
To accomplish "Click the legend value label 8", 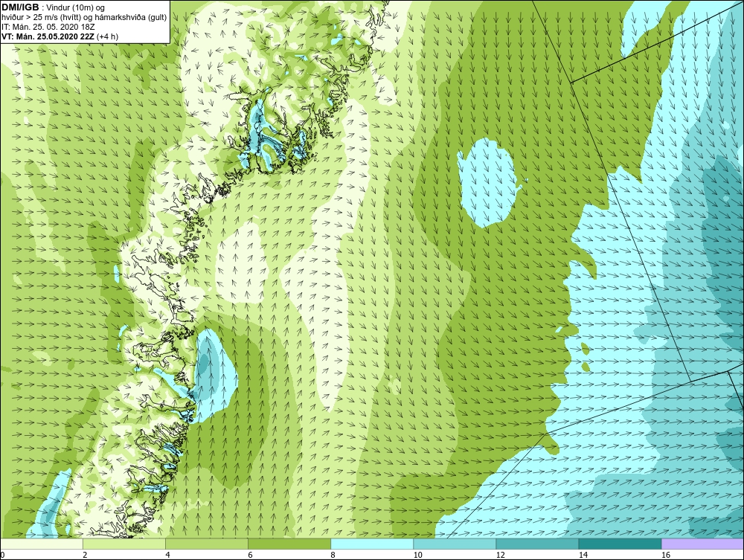I will coord(333,556).
